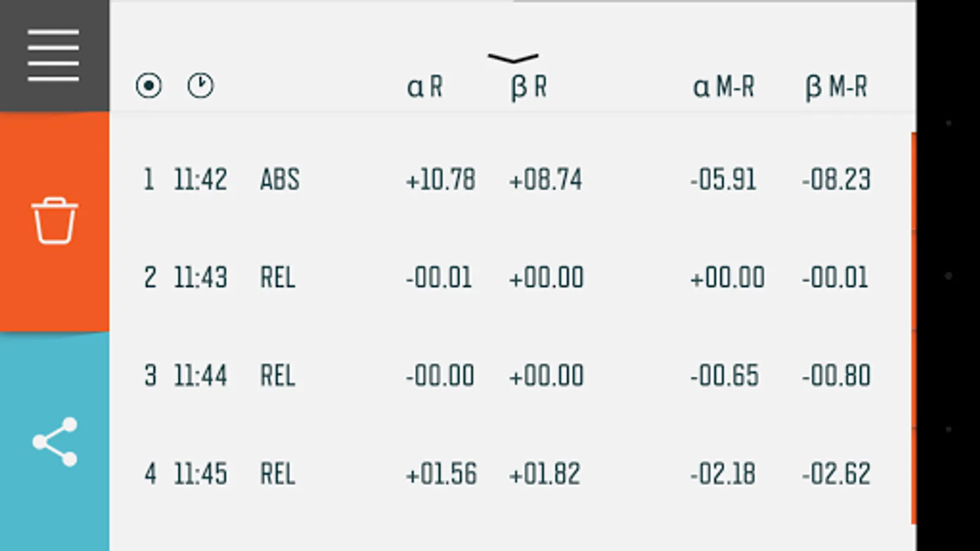980x551 pixels.
Task: Click the -02.62 βM-R value
Action: pyautogui.click(x=836, y=474)
